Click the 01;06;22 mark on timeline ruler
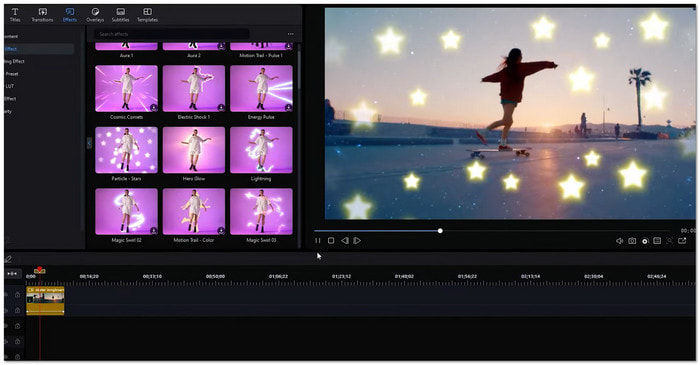 click(278, 277)
